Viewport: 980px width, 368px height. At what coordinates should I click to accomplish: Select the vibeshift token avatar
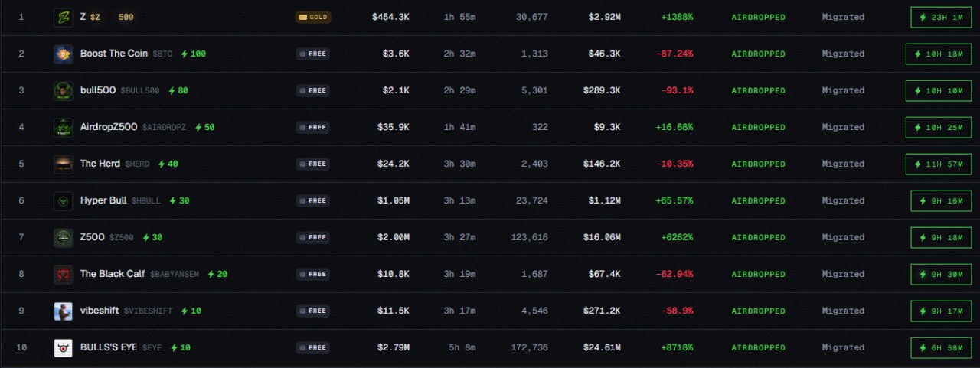tap(64, 311)
